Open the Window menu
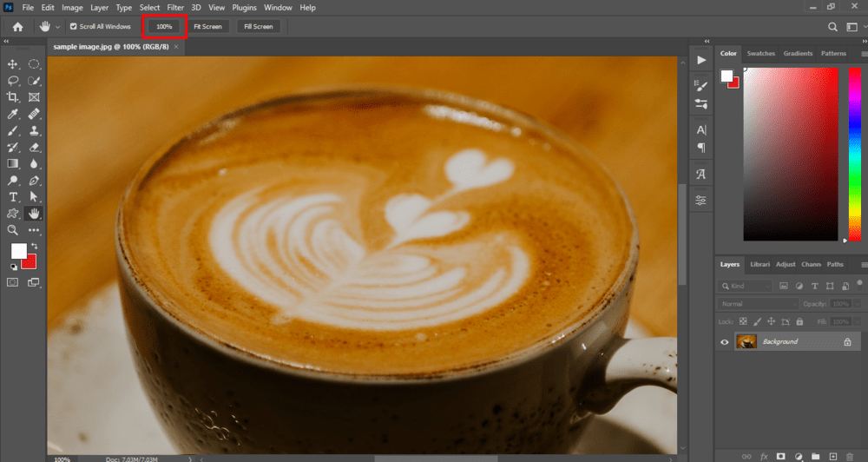This screenshot has width=868, height=462. pos(278,8)
